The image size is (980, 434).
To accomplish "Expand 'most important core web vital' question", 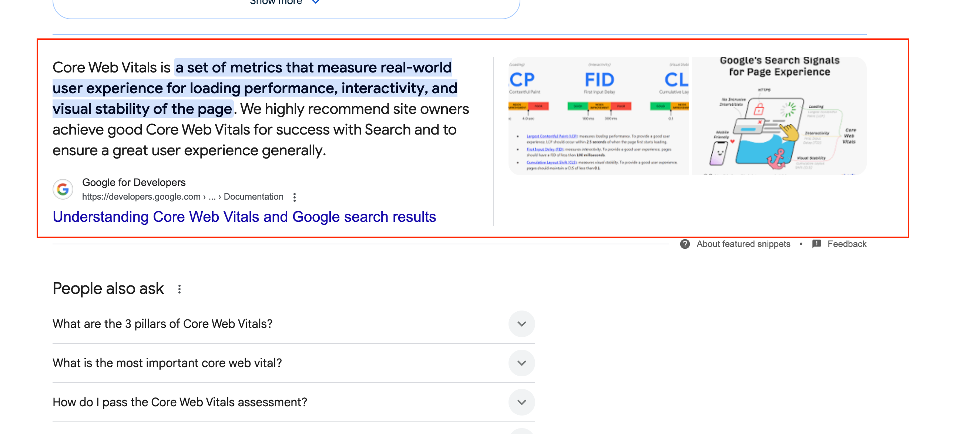I will [521, 363].
